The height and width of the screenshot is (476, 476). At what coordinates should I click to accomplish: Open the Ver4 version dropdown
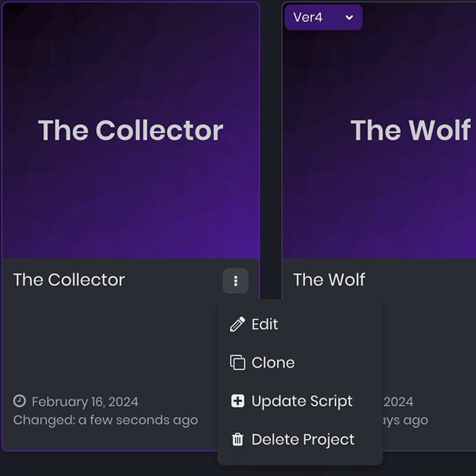click(323, 17)
